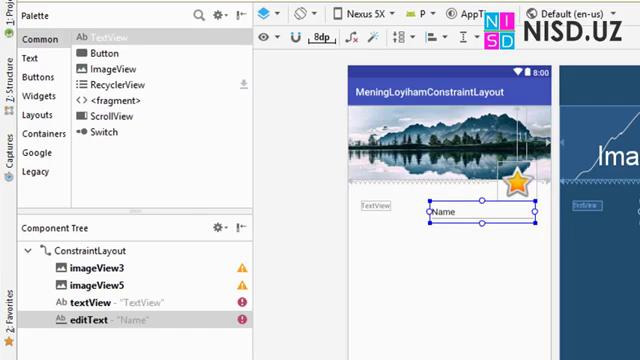
Task: Open the Favorites tool window
Action: click(9, 318)
